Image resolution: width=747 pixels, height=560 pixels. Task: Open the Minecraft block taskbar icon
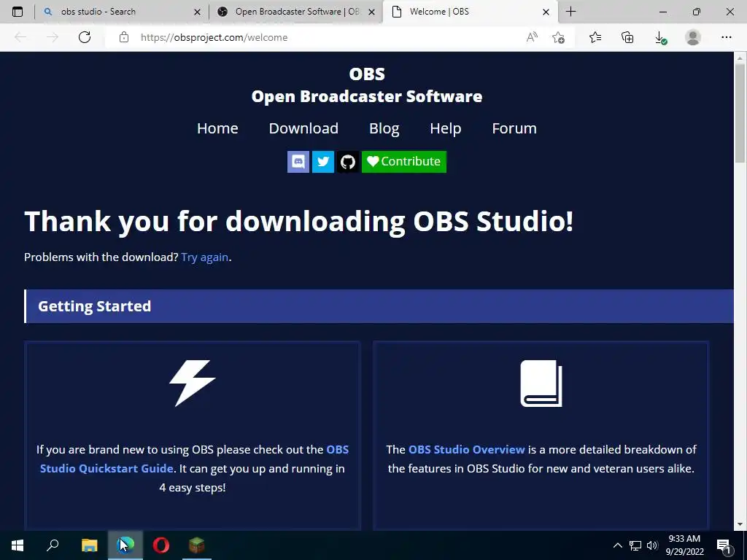pyautogui.click(x=196, y=545)
